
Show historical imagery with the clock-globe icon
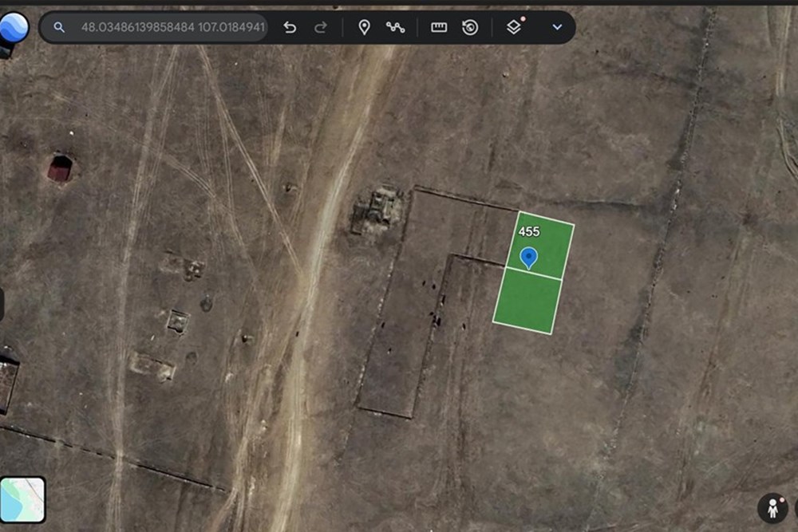470,27
